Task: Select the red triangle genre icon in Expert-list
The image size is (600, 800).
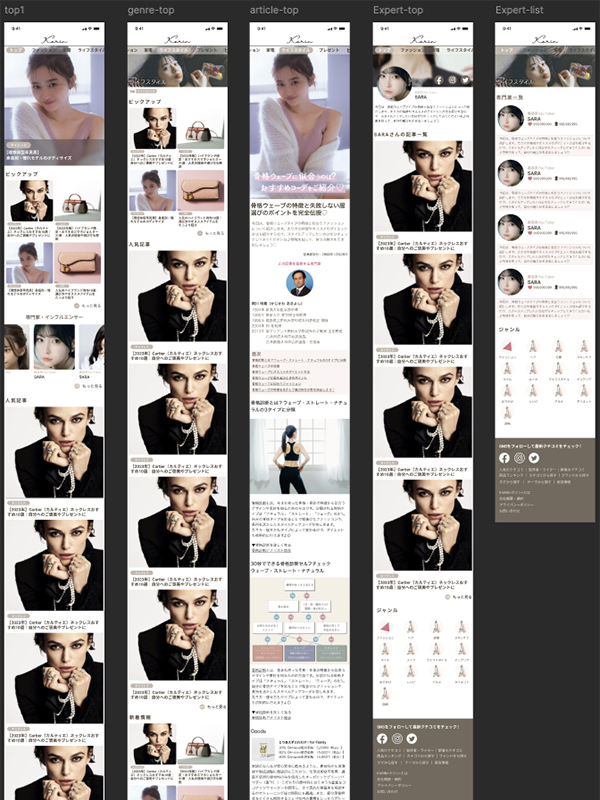Action: tap(508, 345)
